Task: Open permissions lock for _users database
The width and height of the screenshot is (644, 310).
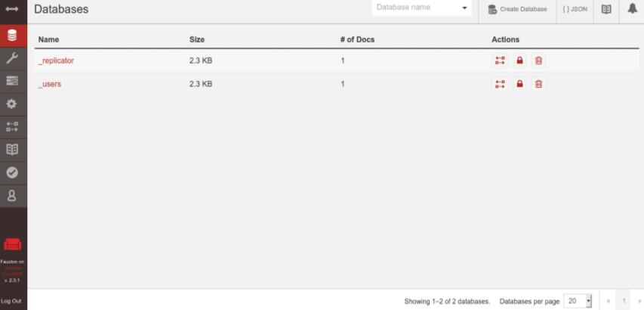Action: coord(519,84)
